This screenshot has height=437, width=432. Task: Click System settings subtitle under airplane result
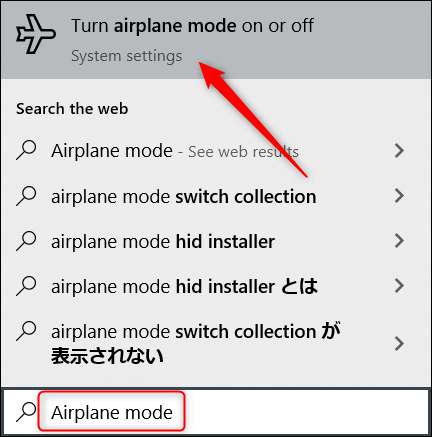point(127,56)
